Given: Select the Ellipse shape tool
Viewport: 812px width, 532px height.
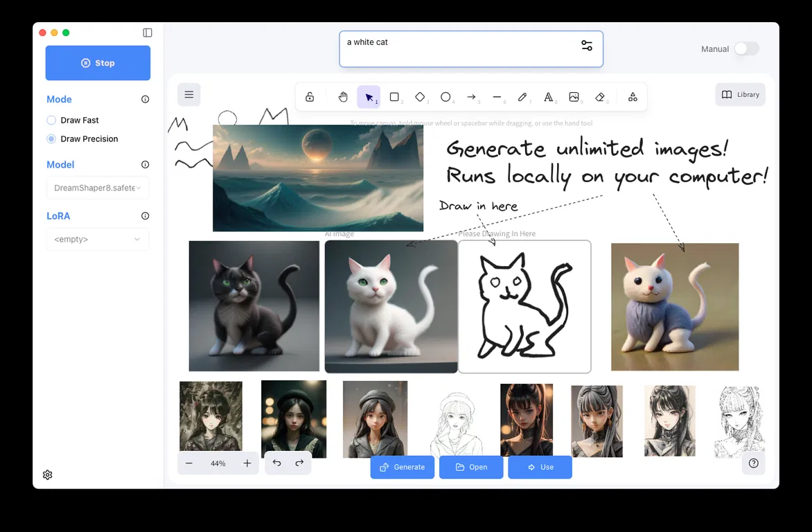Looking at the screenshot, I should pos(445,97).
